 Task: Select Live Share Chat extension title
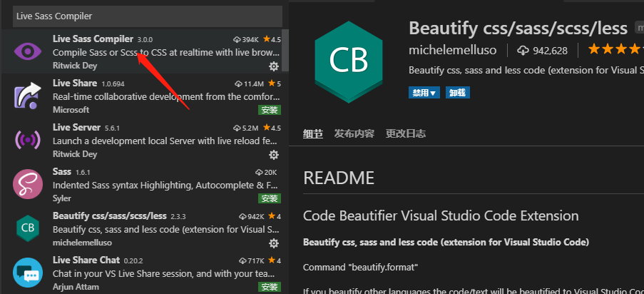86,260
